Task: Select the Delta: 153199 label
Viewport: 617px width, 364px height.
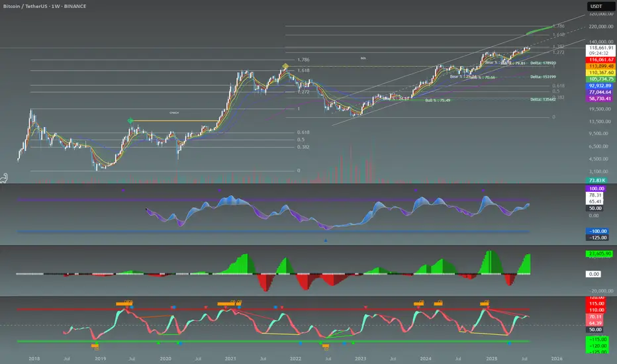Action: click(x=543, y=77)
